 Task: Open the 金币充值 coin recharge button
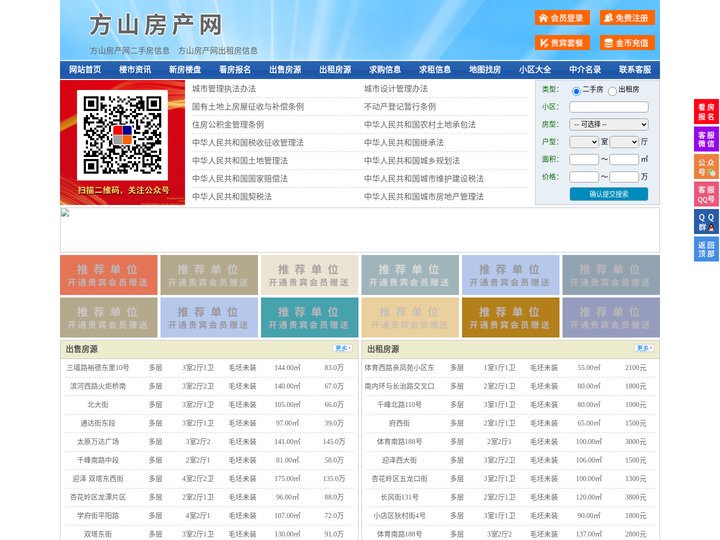pyautogui.click(x=627, y=43)
